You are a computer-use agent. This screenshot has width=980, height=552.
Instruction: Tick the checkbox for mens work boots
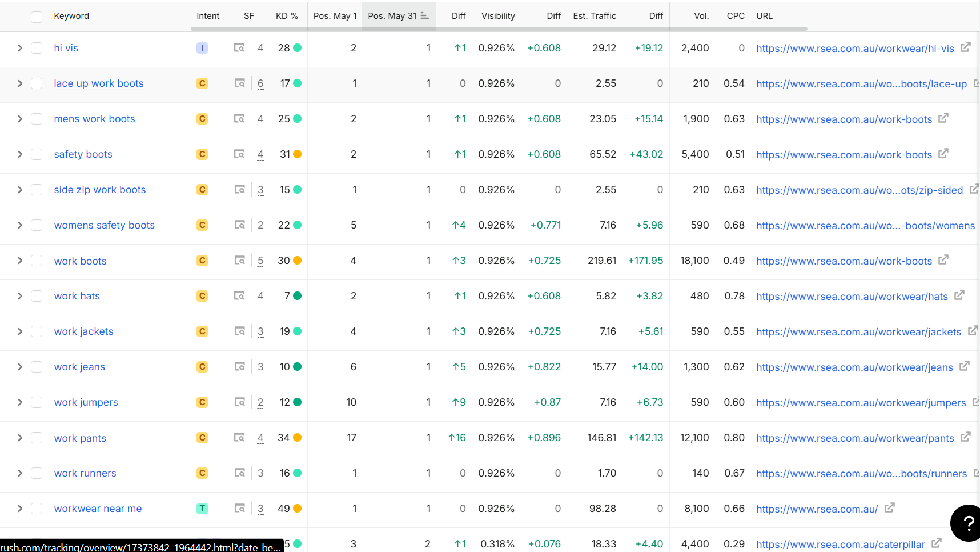pos(37,119)
